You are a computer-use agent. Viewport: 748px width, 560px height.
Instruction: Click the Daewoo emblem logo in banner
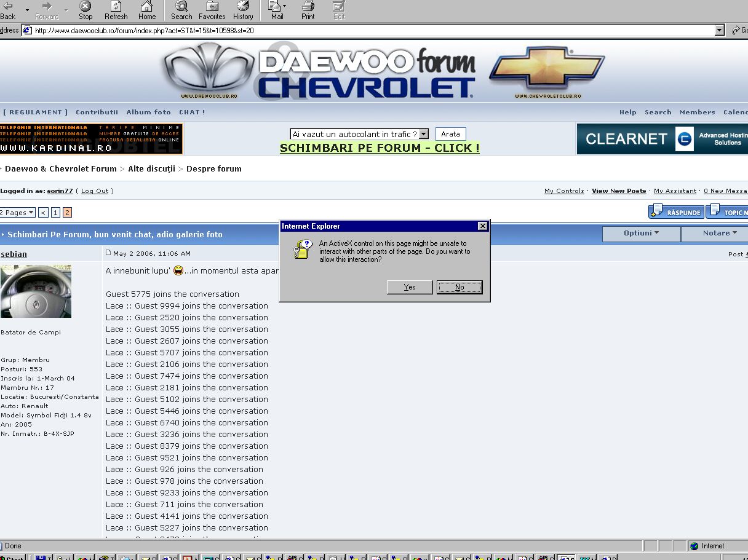(209, 69)
